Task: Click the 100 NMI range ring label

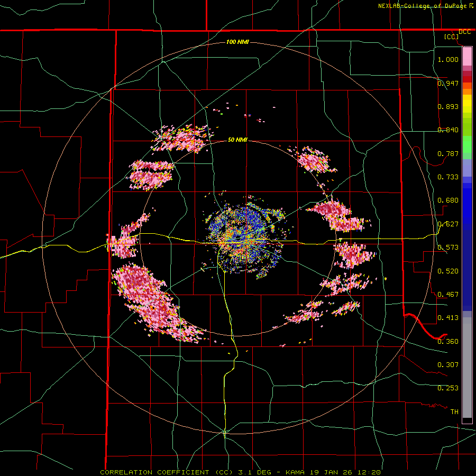Action: pyautogui.click(x=237, y=42)
